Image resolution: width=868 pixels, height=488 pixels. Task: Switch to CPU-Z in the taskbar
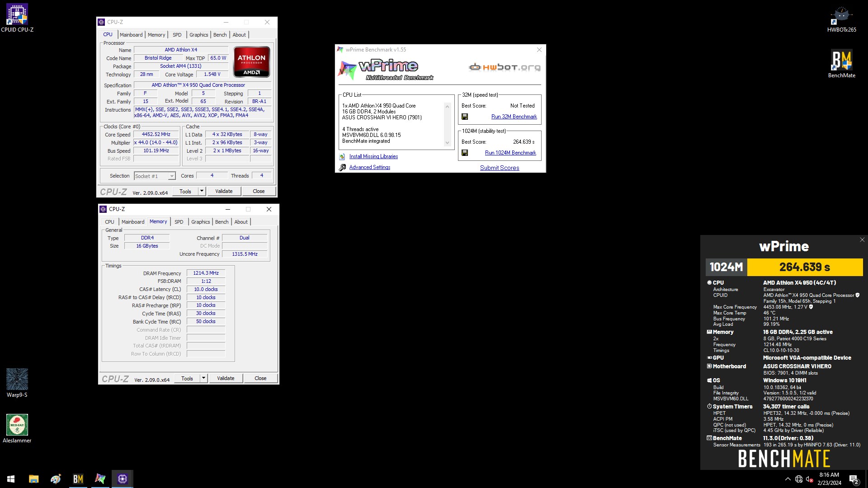[x=122, y=479]
